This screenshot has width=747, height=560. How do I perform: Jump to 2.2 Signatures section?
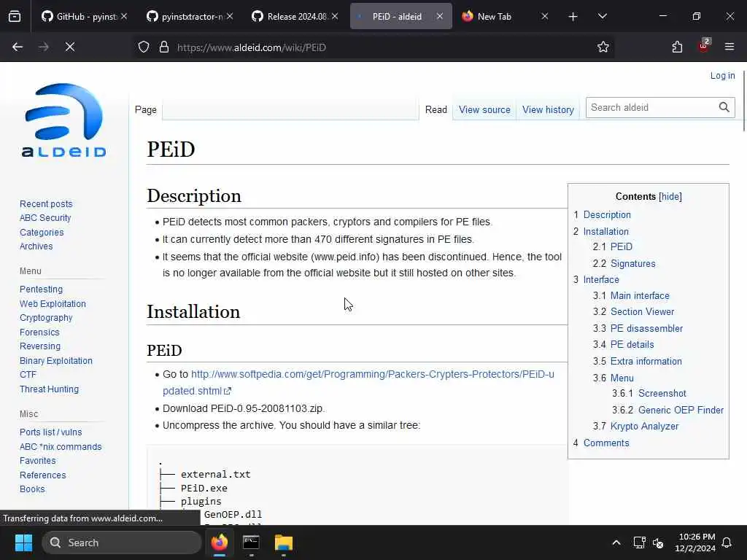pos(632,263)
